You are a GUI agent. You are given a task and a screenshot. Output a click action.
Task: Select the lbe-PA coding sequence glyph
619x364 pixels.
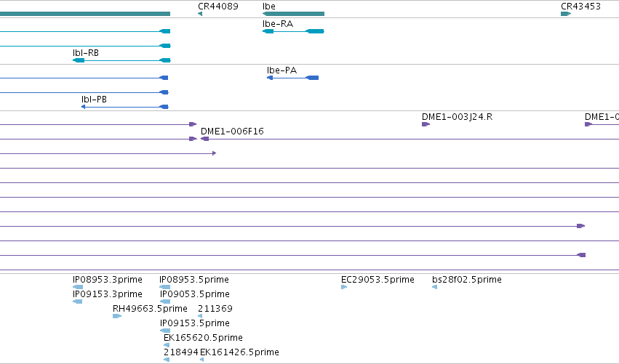[x=293, y=78]
